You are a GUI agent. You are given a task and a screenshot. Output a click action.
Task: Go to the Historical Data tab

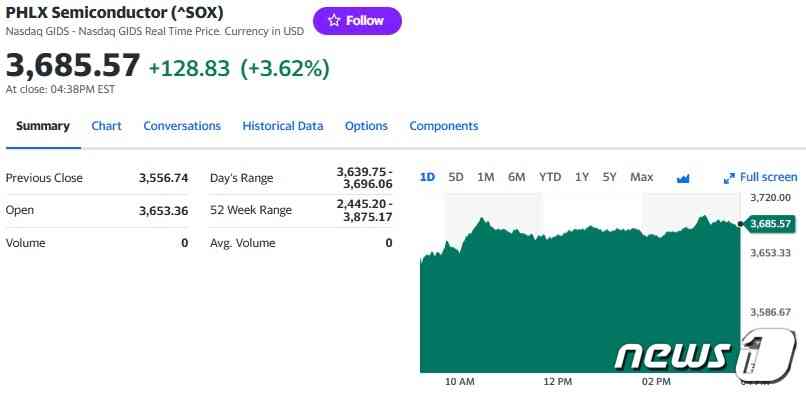(283, 126)
